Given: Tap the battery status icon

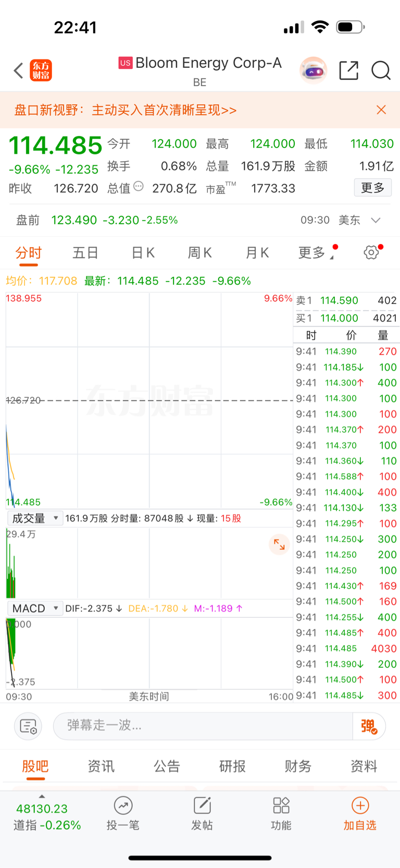Looking at the screenshot, I should pos(351,27).
